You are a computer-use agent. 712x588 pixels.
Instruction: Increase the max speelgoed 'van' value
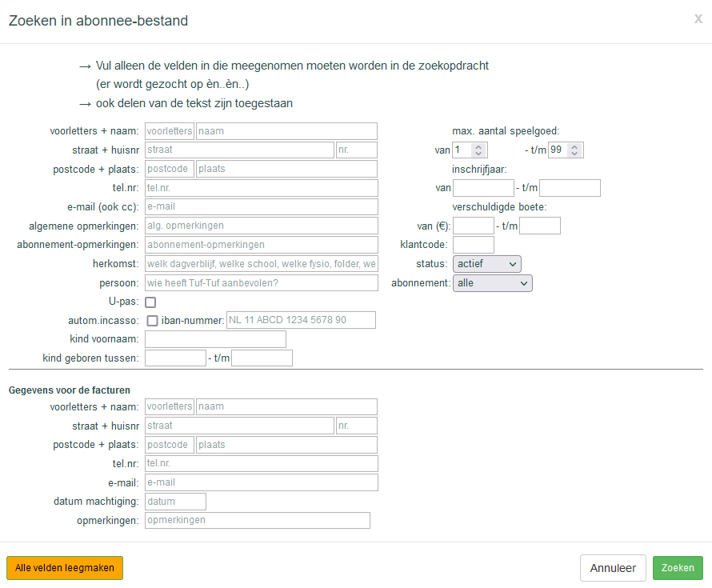point(478,146)
